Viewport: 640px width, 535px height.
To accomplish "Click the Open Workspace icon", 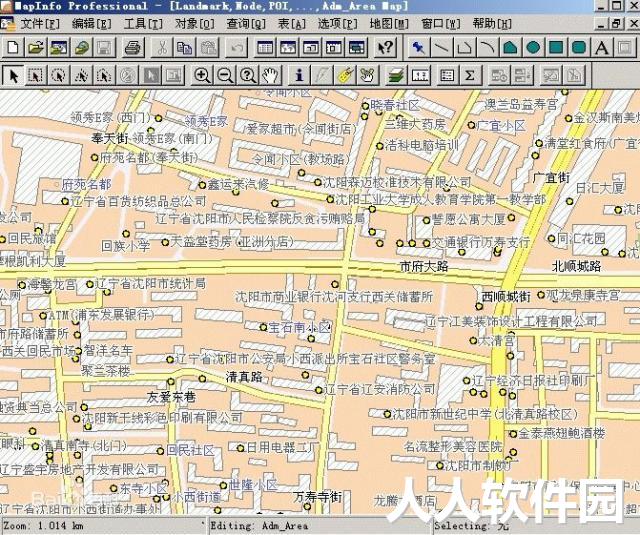I will tap(59, 47).
